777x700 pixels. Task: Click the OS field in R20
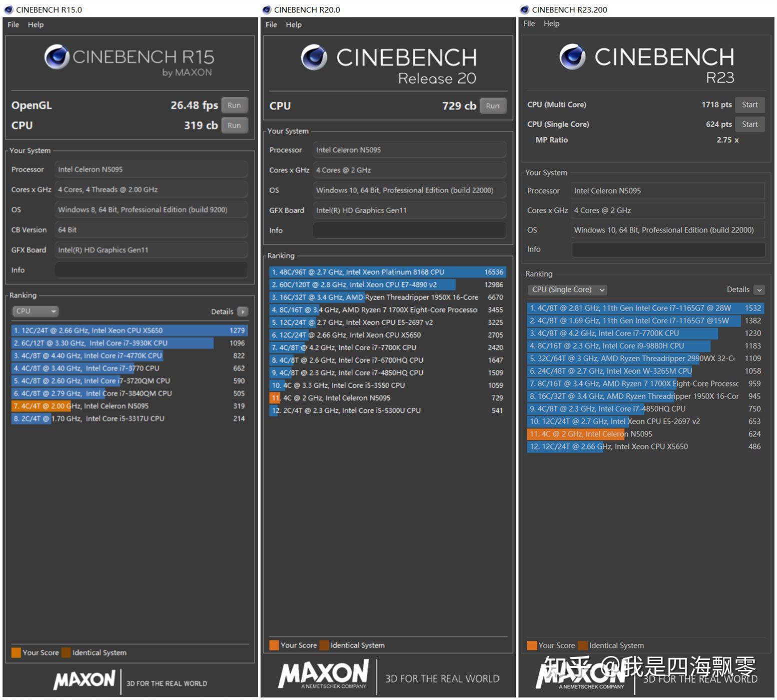(409, 190)
